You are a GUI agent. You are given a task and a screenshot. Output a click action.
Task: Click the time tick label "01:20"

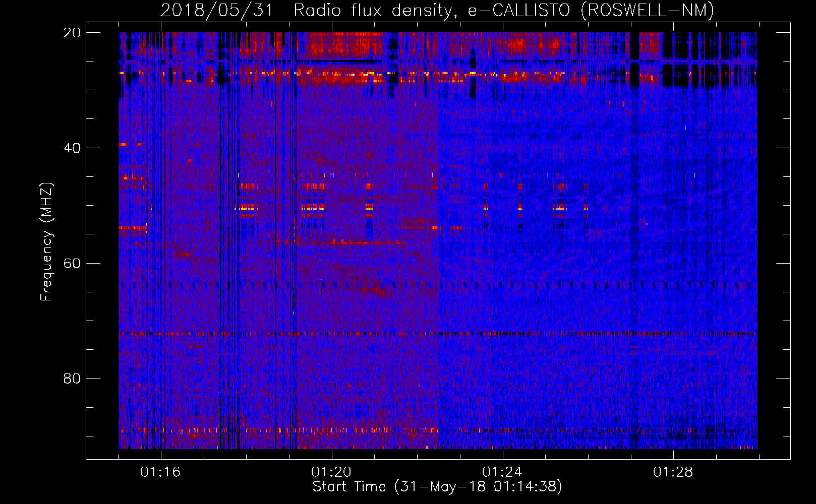(x=331, y=472)
